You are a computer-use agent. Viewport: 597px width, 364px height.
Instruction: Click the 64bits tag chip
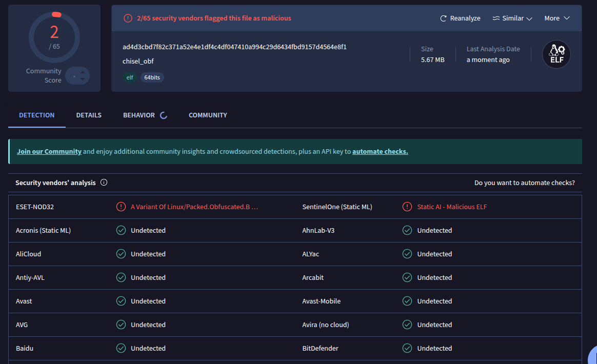(152, 77)
